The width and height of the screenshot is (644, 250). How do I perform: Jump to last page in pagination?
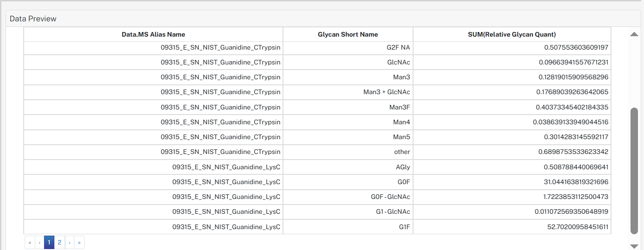79,242
